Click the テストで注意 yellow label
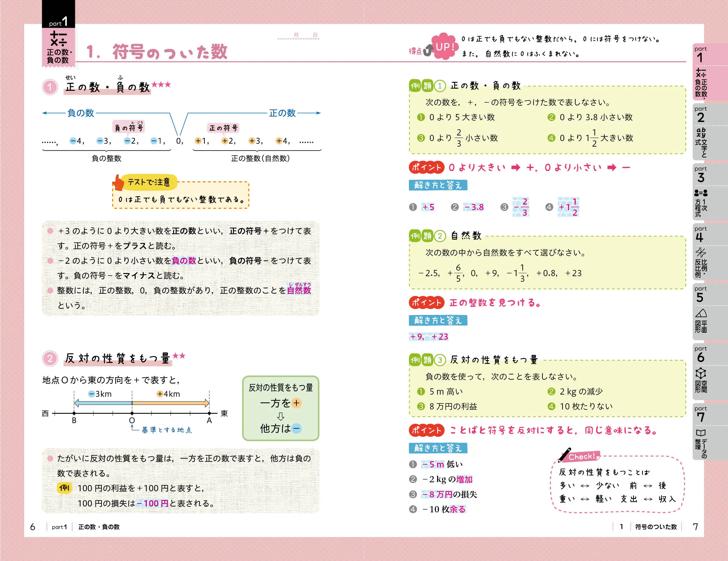Viewport: 728px width, 561px height. [149, 182]
